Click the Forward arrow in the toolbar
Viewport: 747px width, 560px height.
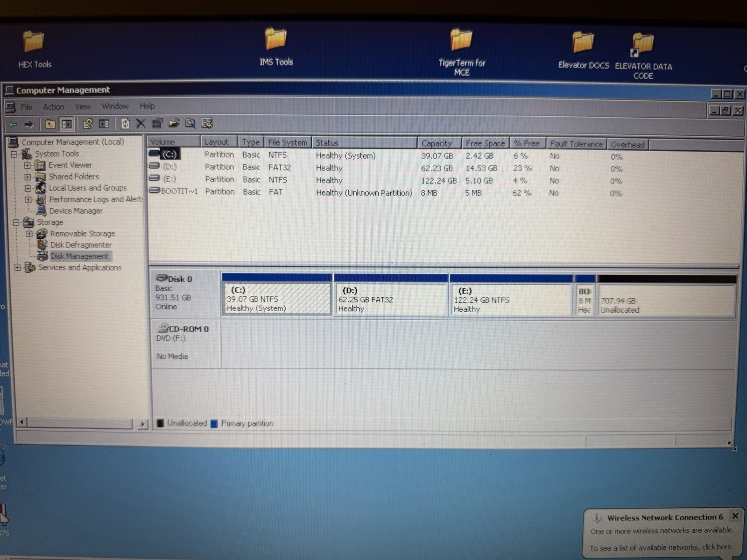tap(29, 125)
